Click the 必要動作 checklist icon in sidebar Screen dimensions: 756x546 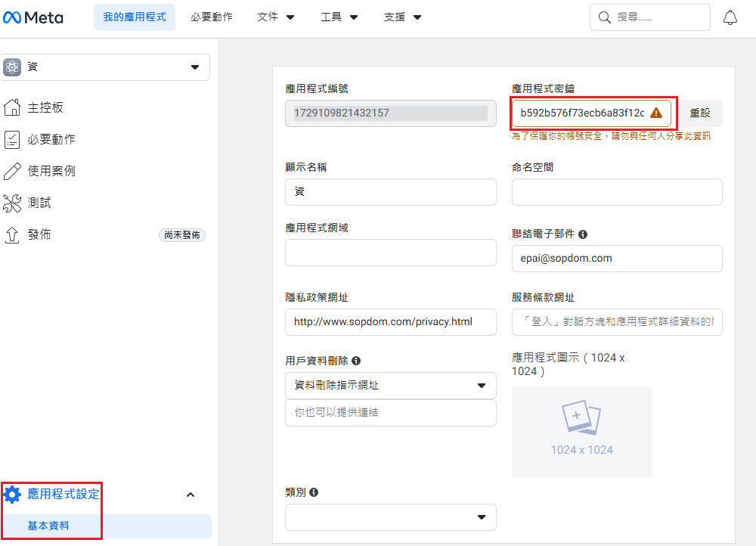[12, 139]
